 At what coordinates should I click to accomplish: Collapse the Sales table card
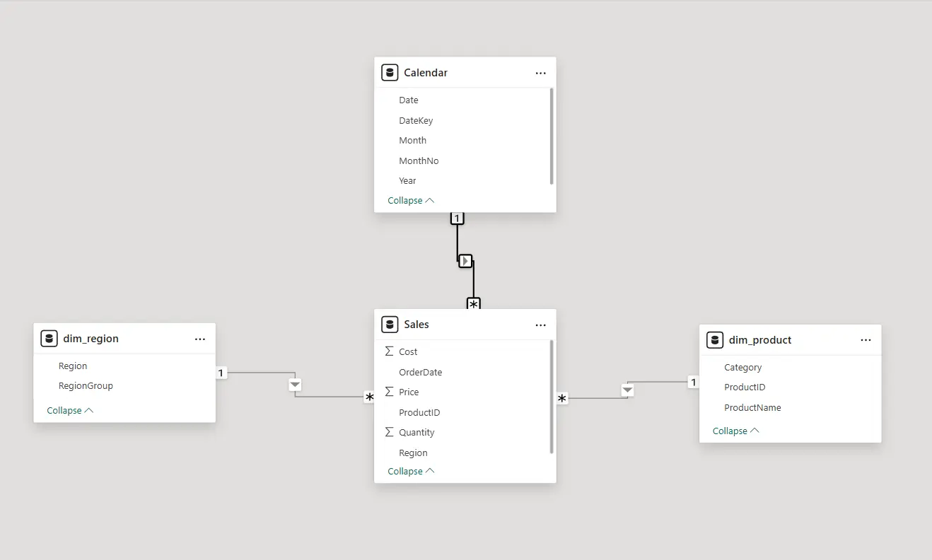[411, 472]
